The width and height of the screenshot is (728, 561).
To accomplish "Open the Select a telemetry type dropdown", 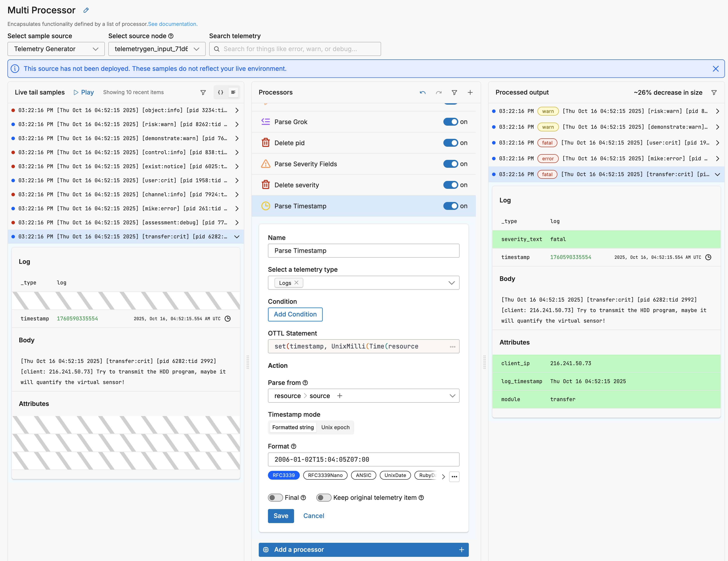I will click(451, 283).
